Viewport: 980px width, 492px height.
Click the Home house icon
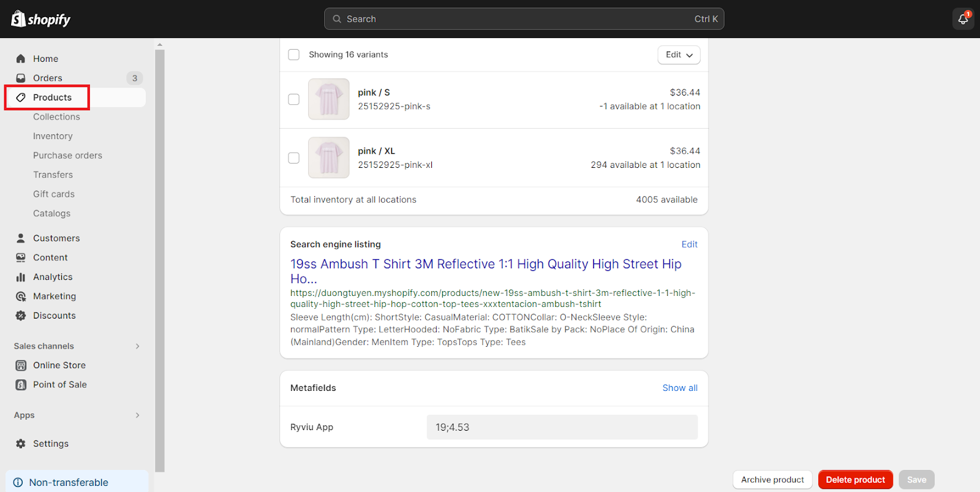[21, 59]
